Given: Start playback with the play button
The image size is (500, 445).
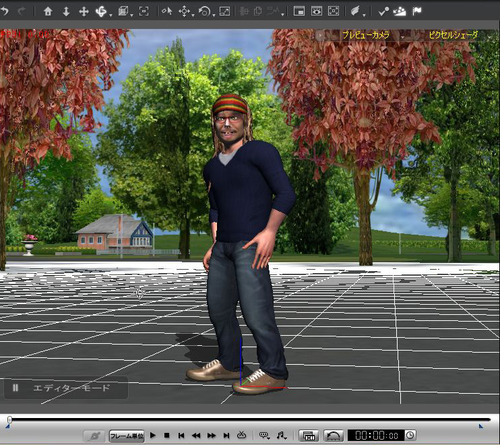Looking at the screenshot, I should tap(153, 435).
